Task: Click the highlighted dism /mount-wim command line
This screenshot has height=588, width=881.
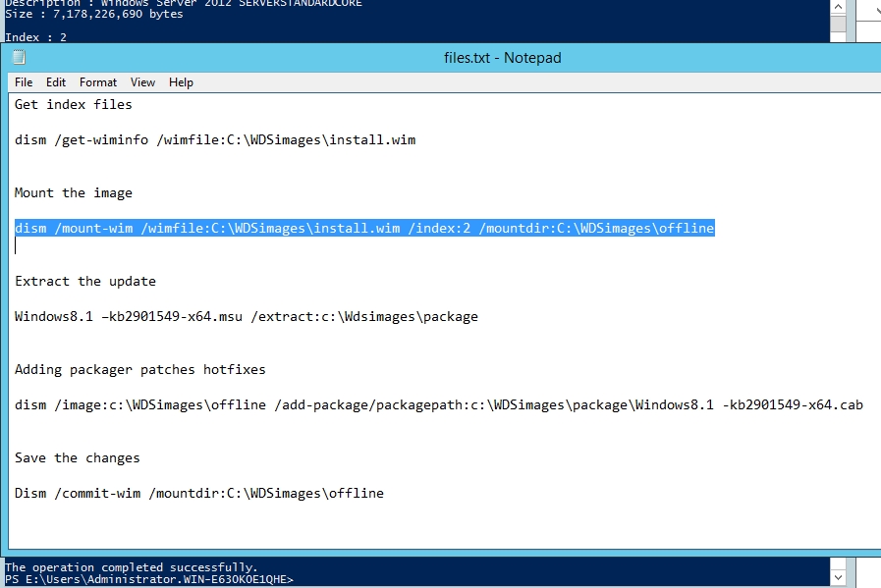Action: (363, 229)
